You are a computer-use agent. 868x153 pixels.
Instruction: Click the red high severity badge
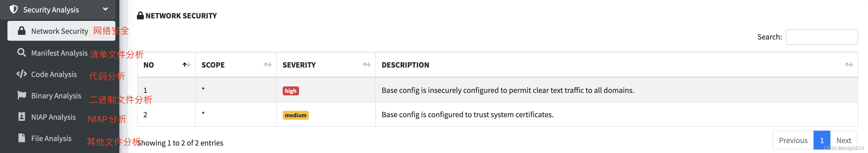[290, 91]
